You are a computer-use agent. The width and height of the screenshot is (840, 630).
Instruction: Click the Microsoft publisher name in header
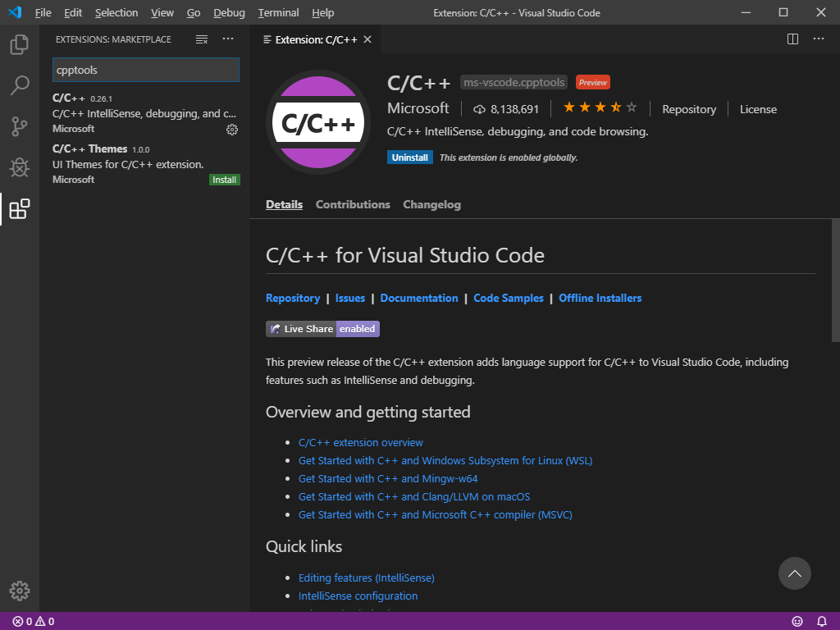418,108
